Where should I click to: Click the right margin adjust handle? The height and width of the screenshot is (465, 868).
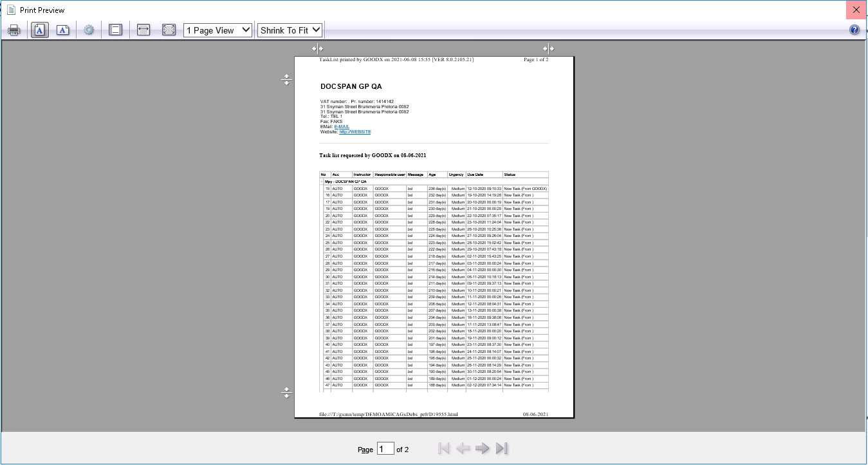tap(548, 48)
